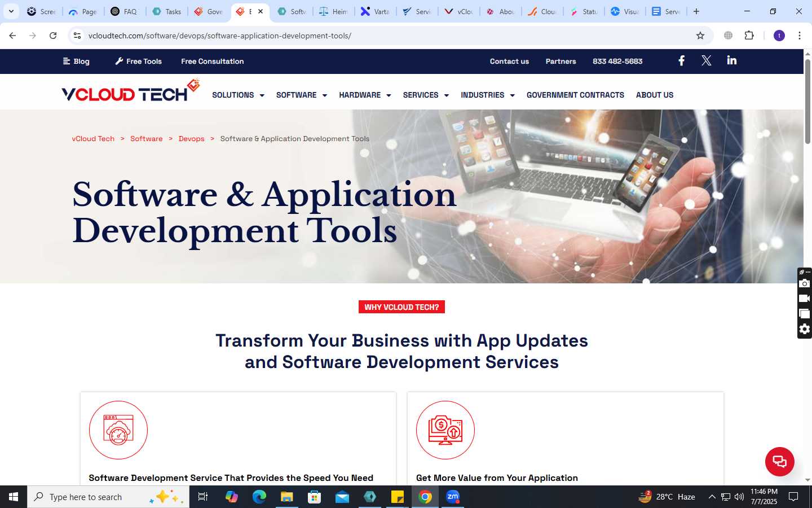
Task: Open File Explorer from taskbar
Action: (287, 497)
